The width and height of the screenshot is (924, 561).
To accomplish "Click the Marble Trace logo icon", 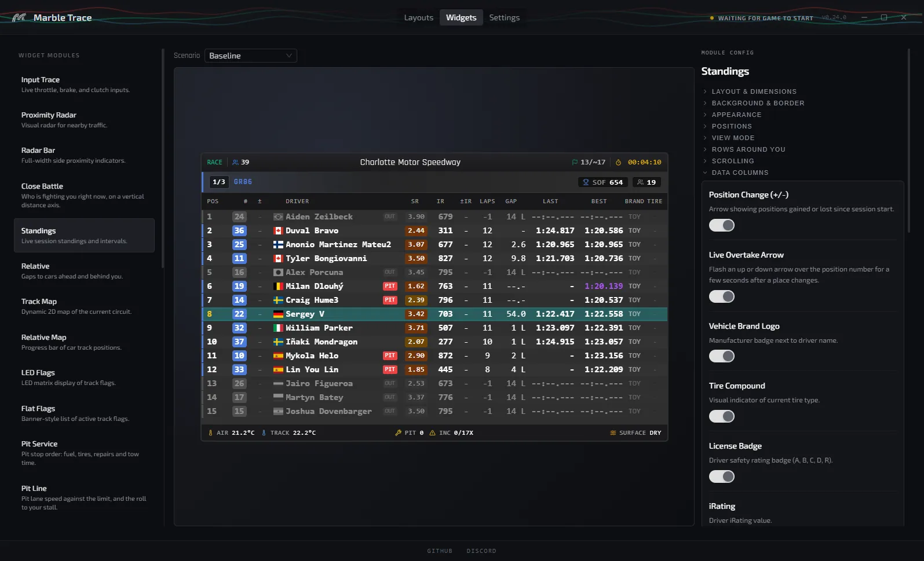I will point(19,17).
